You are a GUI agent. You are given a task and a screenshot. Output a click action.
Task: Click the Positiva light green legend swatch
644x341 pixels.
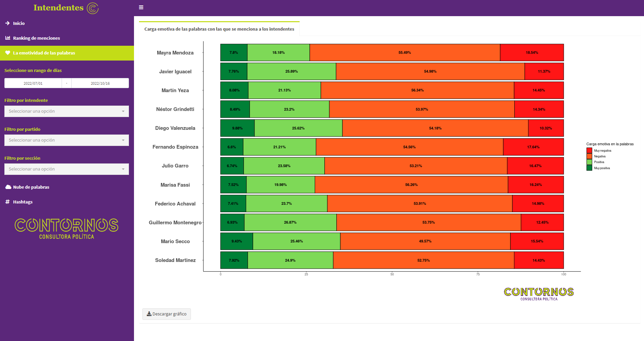[589, 162]
